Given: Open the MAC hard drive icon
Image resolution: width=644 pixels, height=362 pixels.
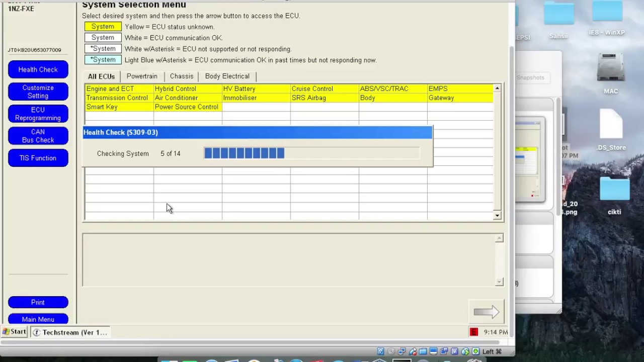Looking at the screenshot, I should click(x=611, y=68).
